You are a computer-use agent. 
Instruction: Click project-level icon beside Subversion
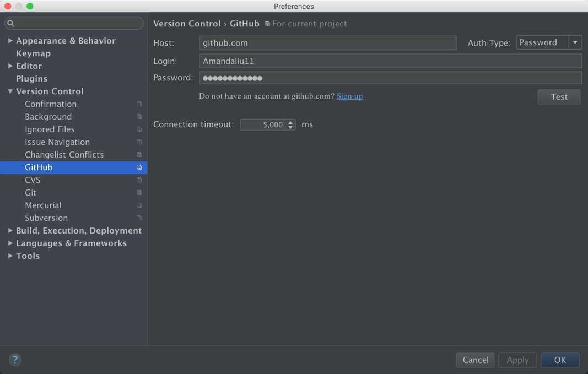coord(139,218)
